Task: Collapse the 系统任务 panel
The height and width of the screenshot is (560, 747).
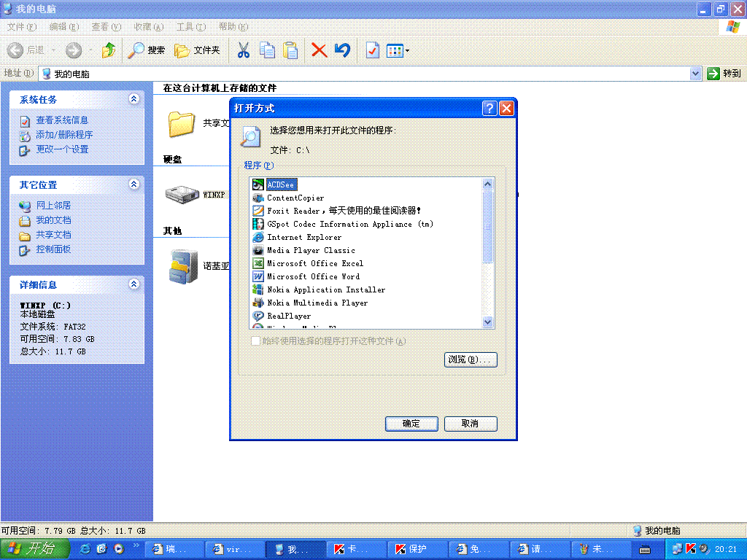Action: click(134, 99)
